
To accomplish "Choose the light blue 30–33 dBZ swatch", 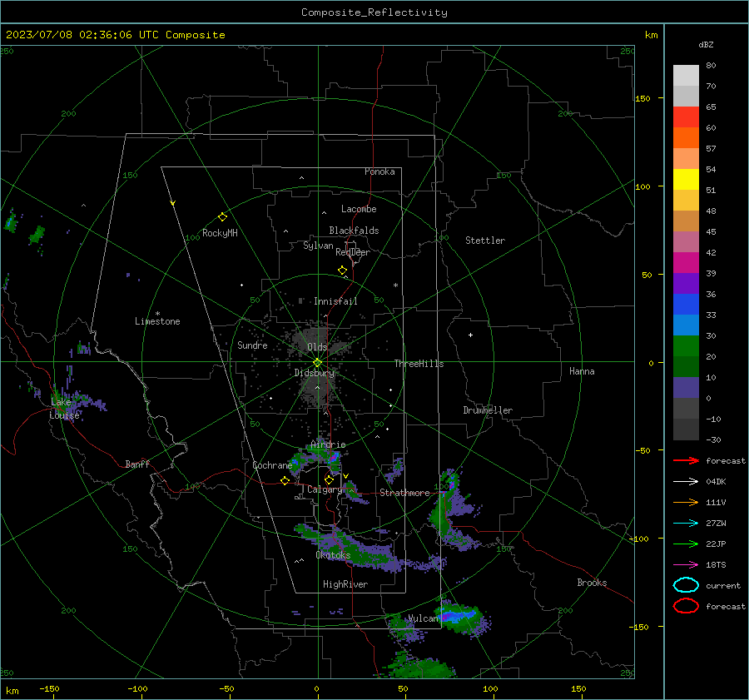I will (686, 325).
